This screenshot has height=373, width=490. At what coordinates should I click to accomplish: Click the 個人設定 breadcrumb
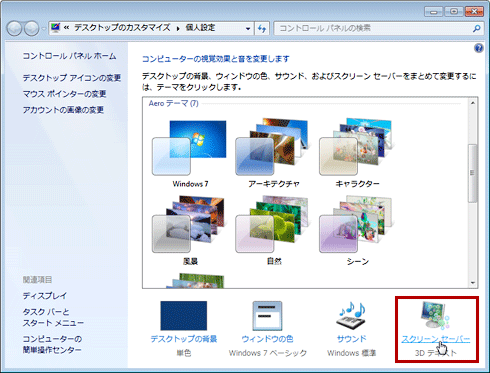click(200, 28)
